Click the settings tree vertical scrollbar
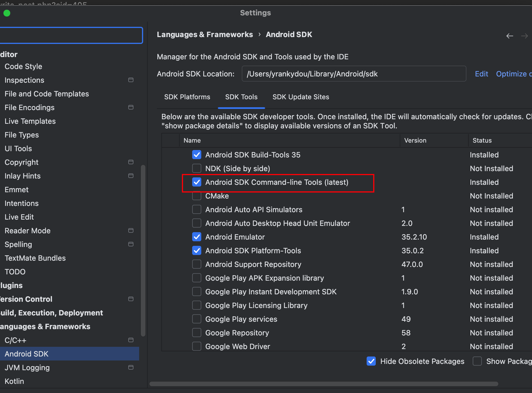Screen dimensions: 532x393 click(143, 251)
